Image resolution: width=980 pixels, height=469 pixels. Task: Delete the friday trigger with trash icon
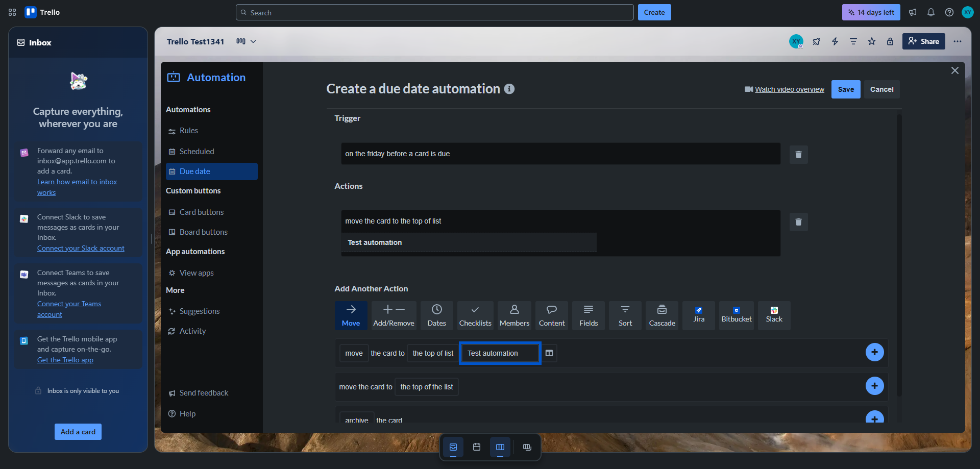(799, 155)
